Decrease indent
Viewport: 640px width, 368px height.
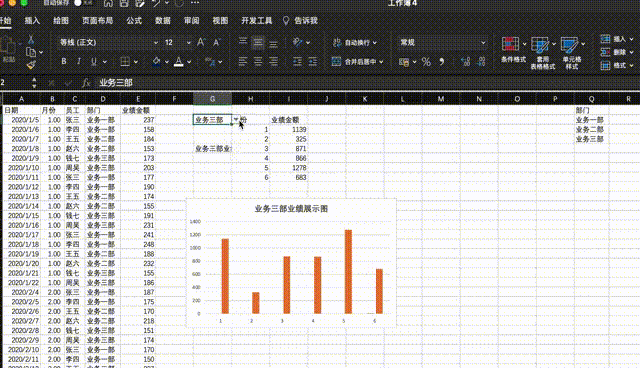298,62
